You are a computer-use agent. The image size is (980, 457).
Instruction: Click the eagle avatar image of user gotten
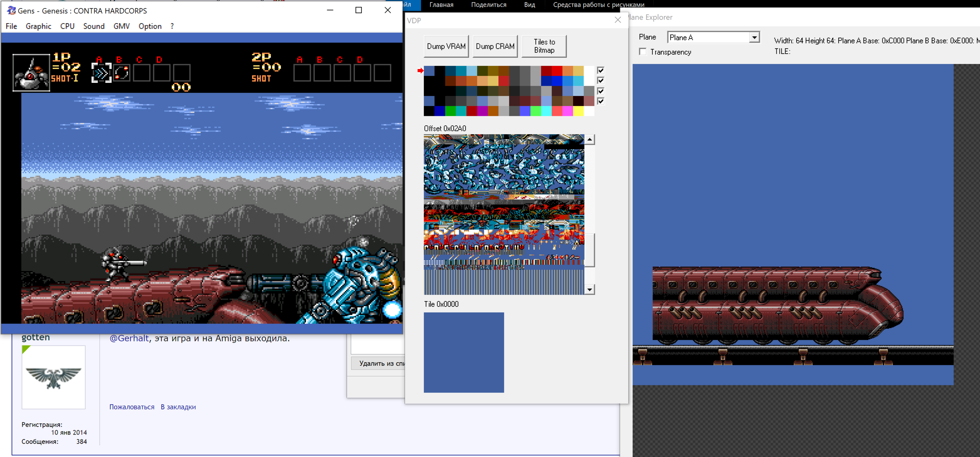coord(54,377)
